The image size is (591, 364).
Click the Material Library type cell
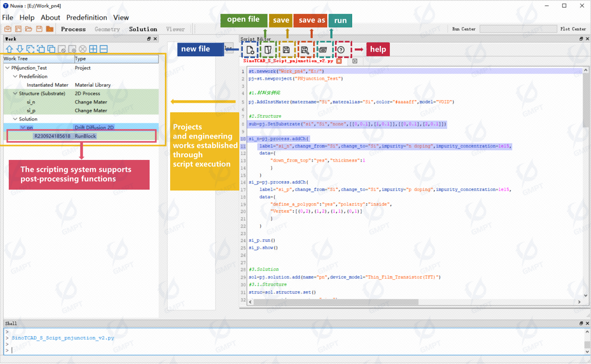coord(93,85)
